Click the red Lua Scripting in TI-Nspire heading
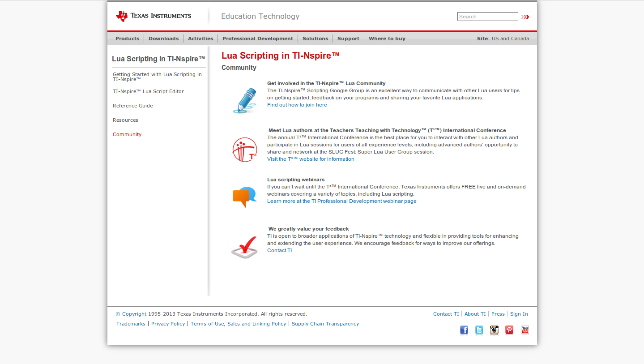 point(281,56)
